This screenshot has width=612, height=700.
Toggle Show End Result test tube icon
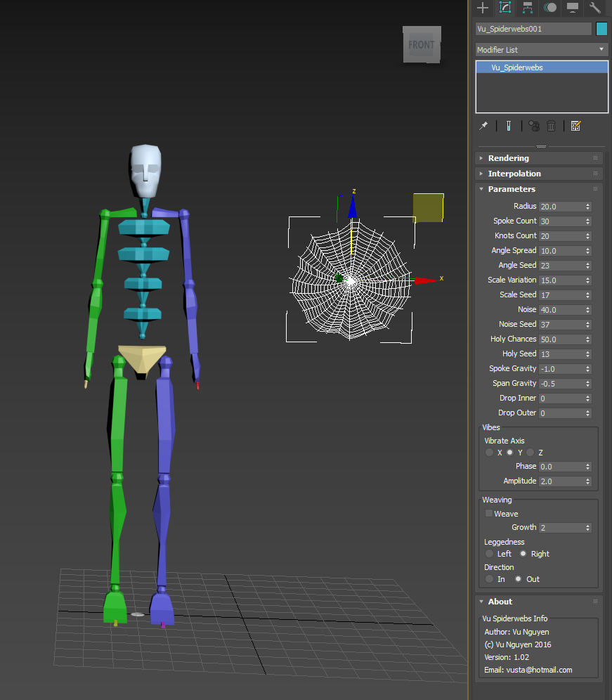tap(508, 126)
